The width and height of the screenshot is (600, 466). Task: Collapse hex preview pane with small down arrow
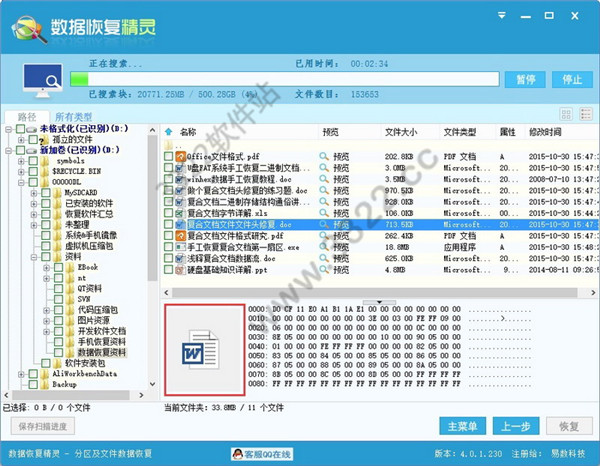pyautogui.click(x=379, y=302)
